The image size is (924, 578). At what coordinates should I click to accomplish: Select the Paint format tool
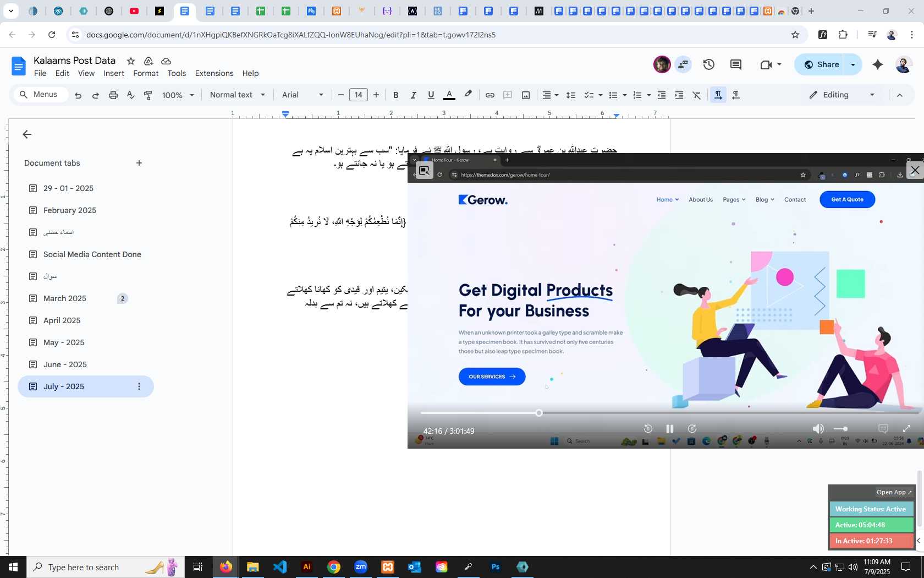148,95
